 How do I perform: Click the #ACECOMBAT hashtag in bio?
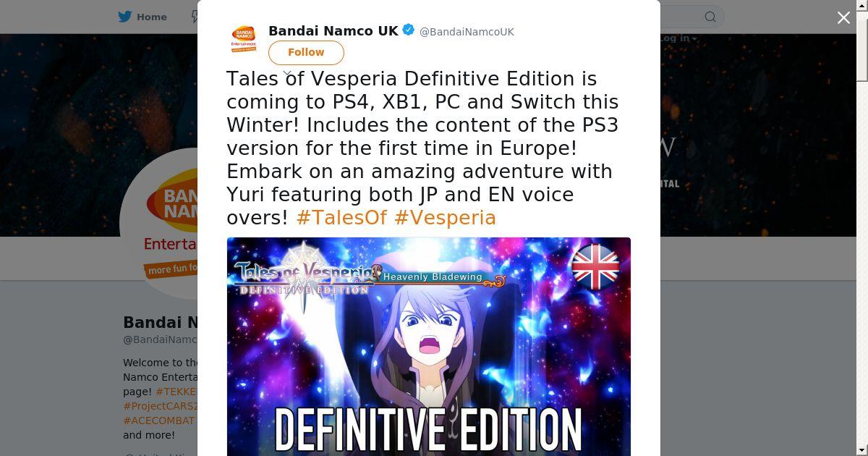159,421
